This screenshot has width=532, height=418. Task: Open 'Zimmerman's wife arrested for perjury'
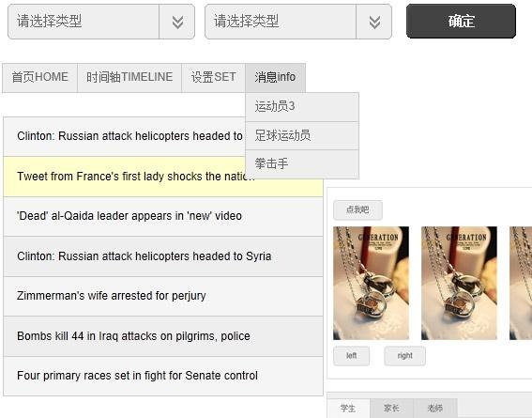[163, 296]
